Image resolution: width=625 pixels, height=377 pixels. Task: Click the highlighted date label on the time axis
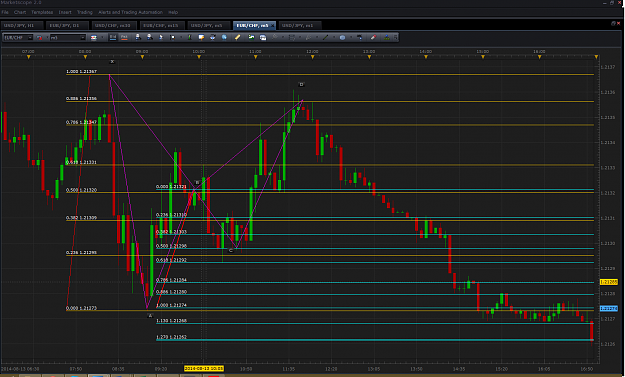tap(204, 369)
